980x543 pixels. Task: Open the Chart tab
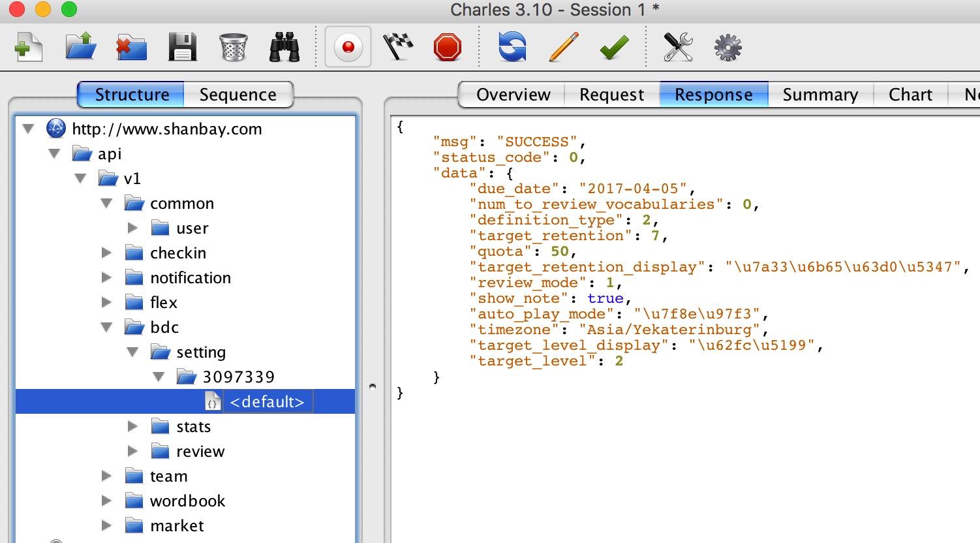910,95
